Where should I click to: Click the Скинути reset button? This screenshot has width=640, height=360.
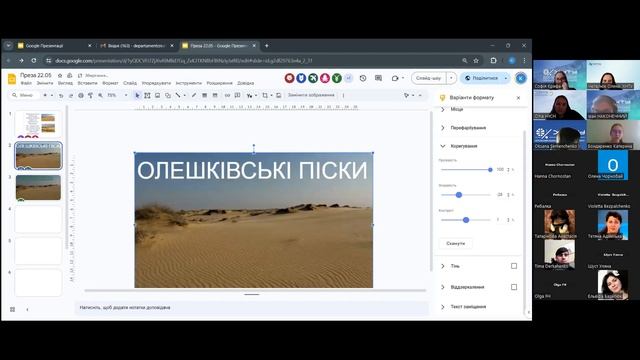456,243
